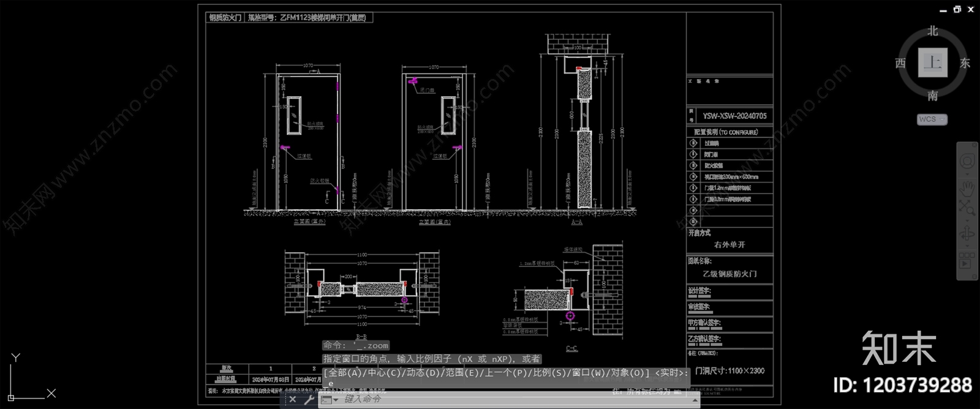Click the A—A section view label
Screen dimensions: 980x409
[x=577, y=222]
